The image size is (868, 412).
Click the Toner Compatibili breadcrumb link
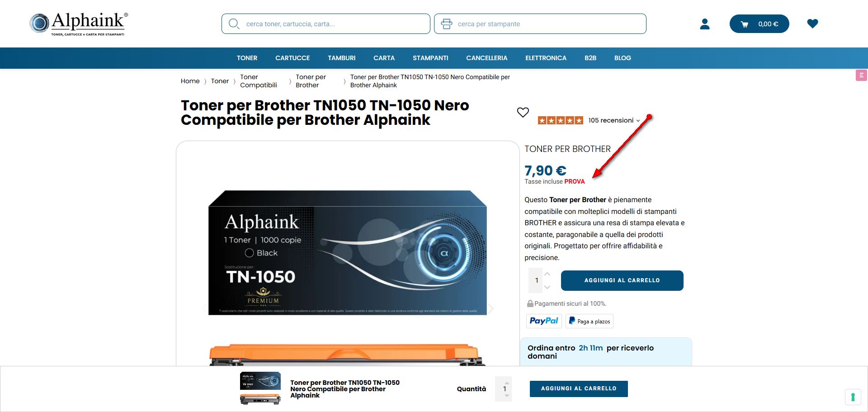point(259,81)
